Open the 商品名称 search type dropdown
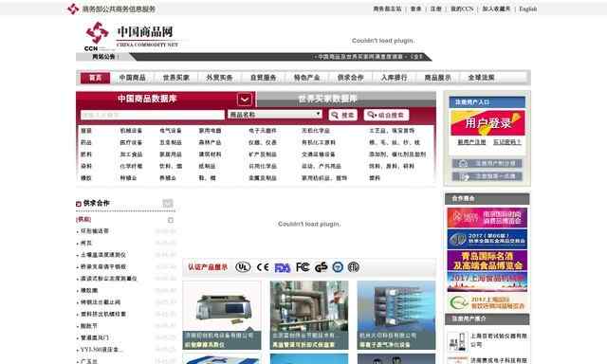607x364 pixels. [275, 115]
